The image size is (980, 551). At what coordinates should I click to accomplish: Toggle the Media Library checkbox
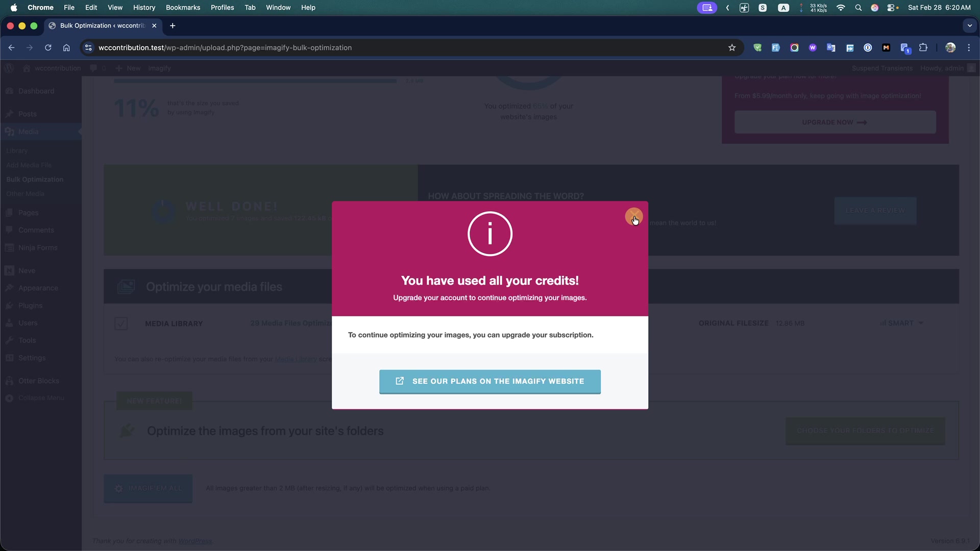(121, 323)
